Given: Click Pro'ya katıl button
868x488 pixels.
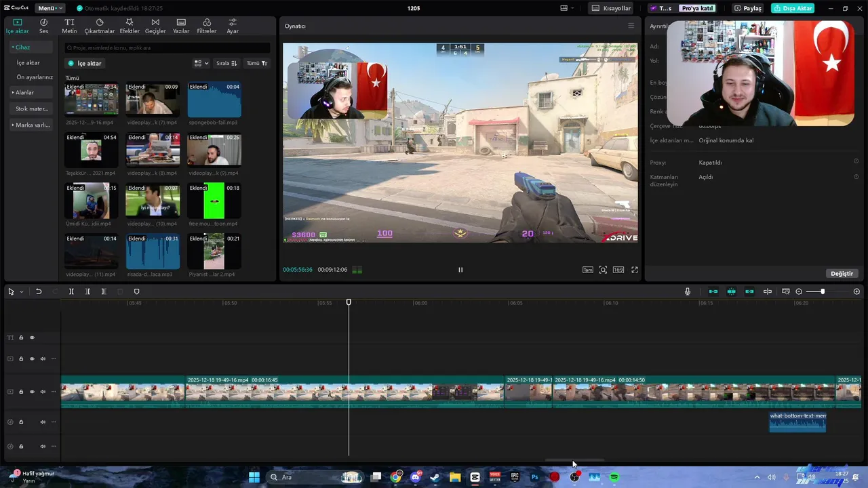Looking at the screenshot, I should [x=697, y=8].
